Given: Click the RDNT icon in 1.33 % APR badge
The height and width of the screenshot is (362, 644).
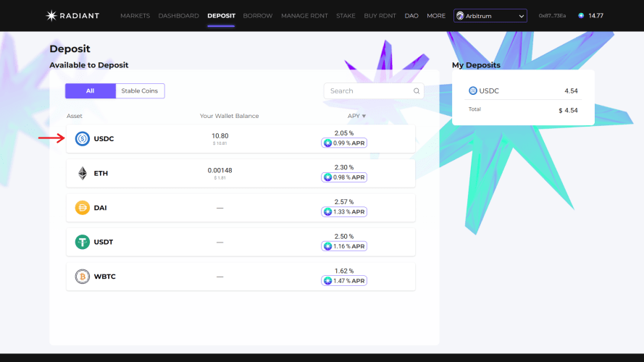Looking at the screenshot, I should [x=327, y=212].
